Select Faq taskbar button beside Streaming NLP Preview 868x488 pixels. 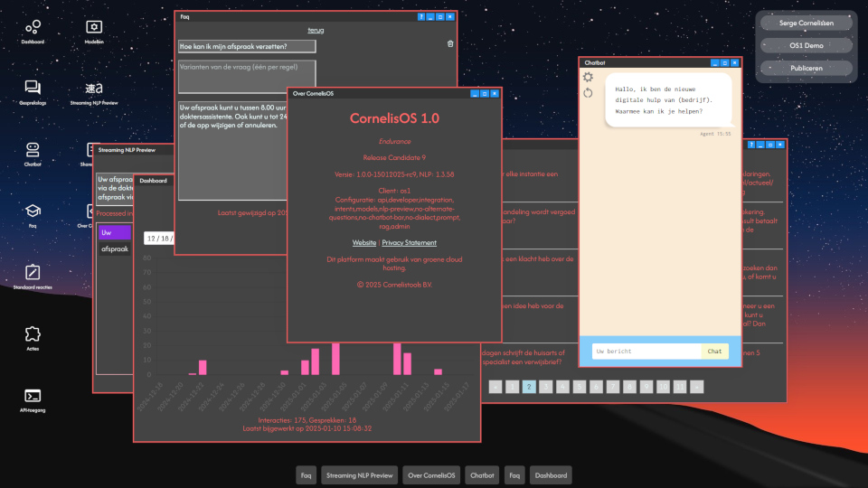point(306,475)
